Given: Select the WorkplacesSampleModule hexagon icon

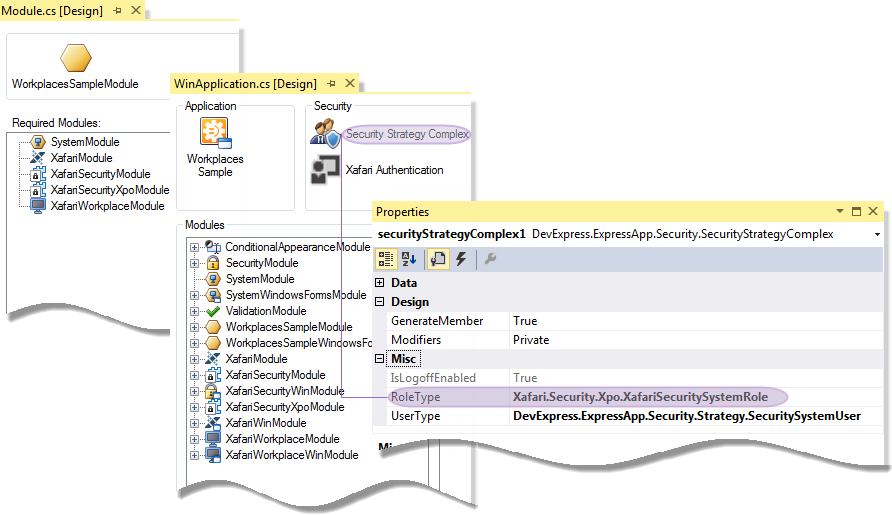Looking at the screenshot, I should coord(76,58).
